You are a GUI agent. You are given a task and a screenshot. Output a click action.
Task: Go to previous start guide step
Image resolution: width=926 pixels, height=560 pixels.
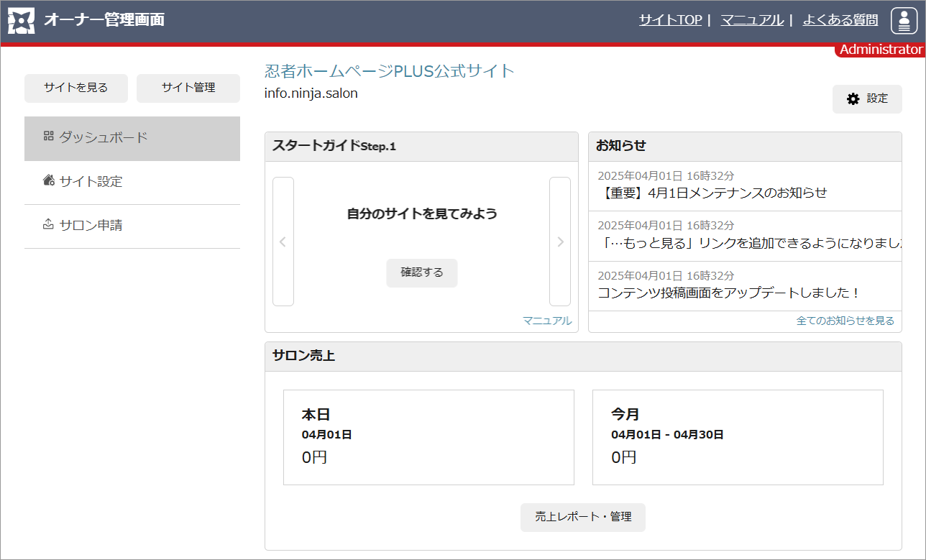283,242
